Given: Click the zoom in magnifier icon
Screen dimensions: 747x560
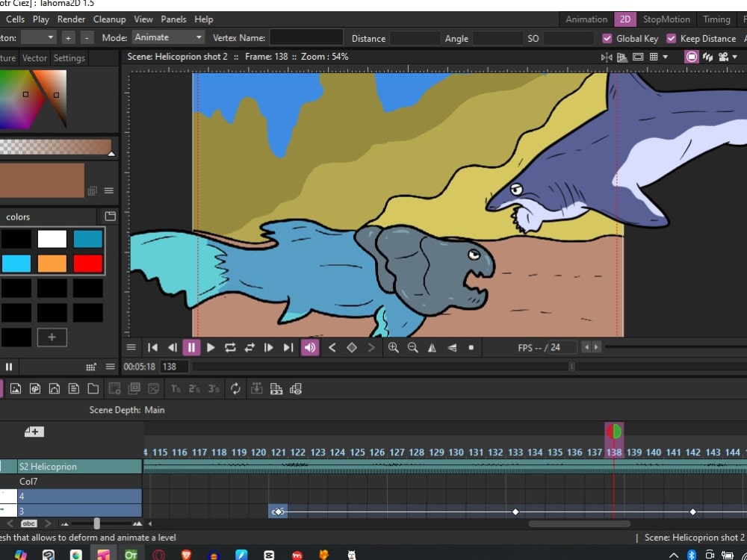Looking at the screenshot, I should click(393, 348).
